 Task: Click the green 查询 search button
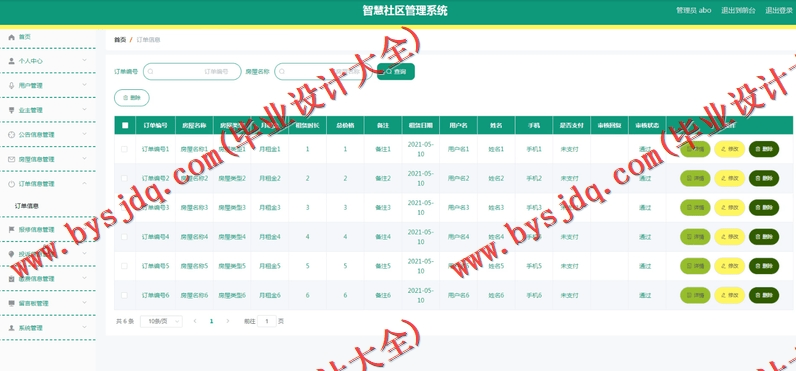coord(396,72)
